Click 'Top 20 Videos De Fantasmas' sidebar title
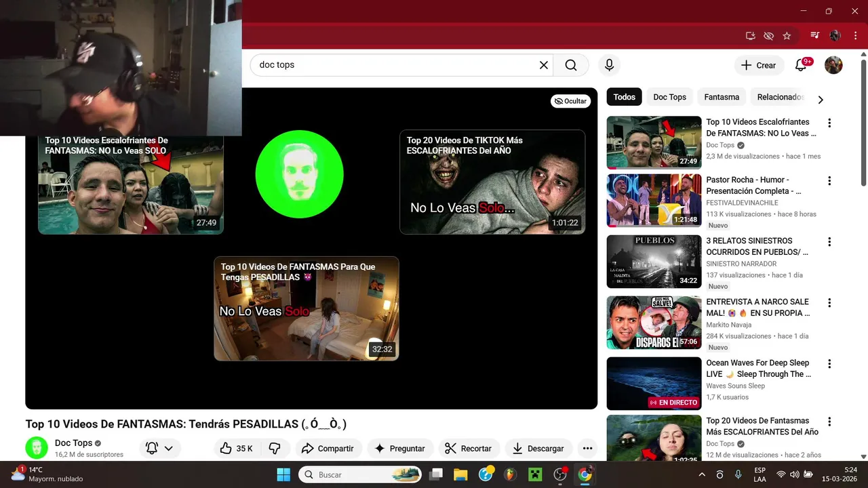 (762, 426)
